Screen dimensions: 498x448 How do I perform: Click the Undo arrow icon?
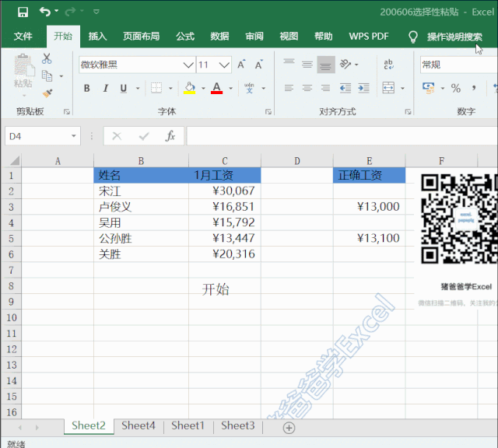tap(45, 12)
